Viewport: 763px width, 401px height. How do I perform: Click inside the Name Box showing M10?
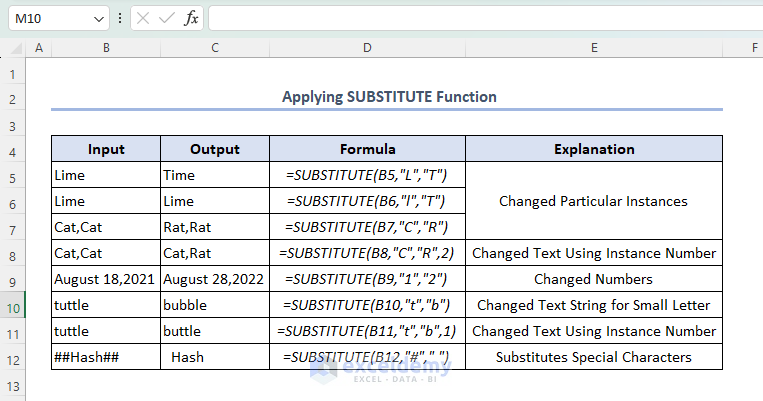48,19
